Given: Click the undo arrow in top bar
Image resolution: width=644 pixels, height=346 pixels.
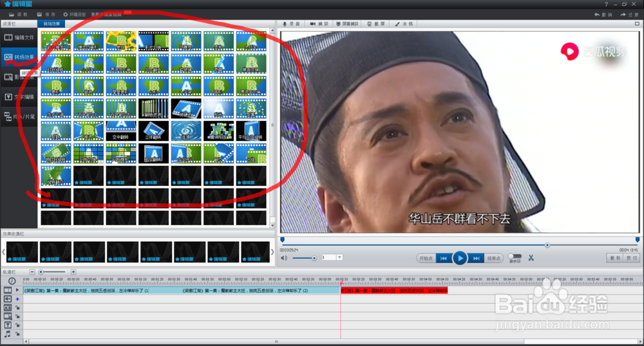Looking at the screenshot, I should [x=597, y=14].
